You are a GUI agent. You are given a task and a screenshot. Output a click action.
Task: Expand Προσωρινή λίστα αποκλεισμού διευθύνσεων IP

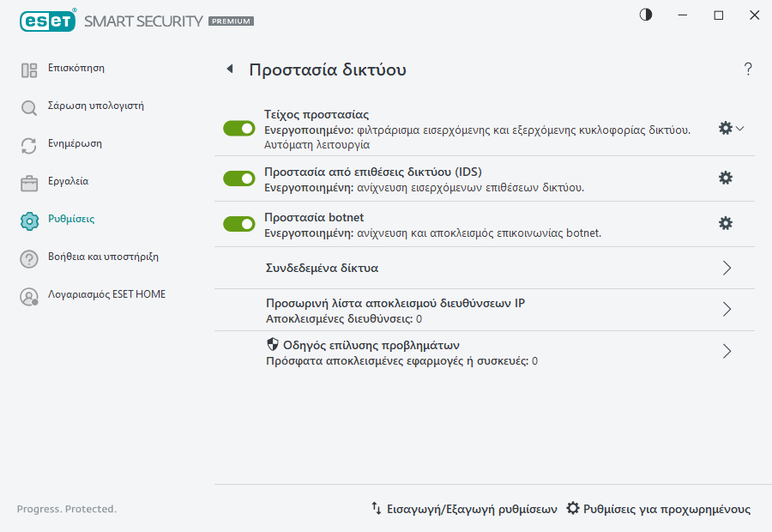click(x=727, y=310)
